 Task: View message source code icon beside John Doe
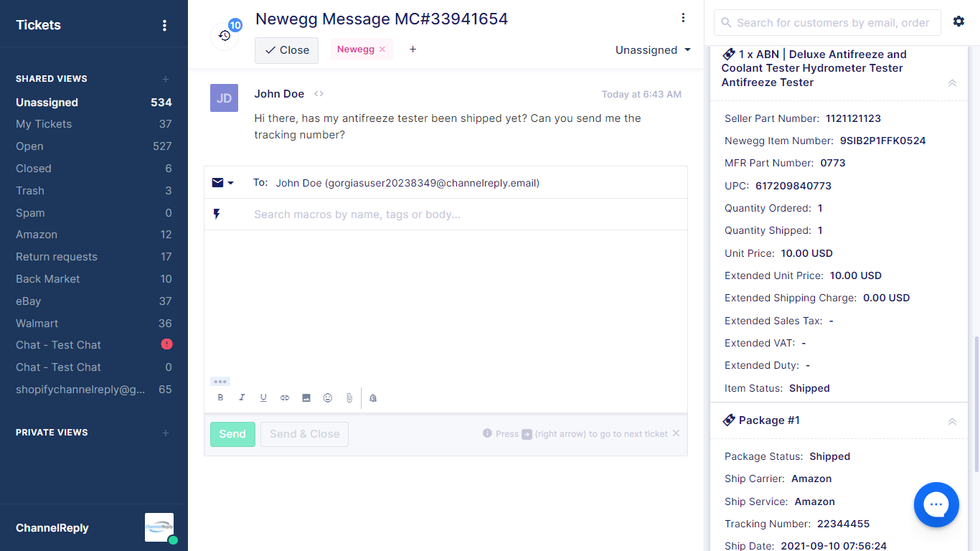click(x=319, y=94)
